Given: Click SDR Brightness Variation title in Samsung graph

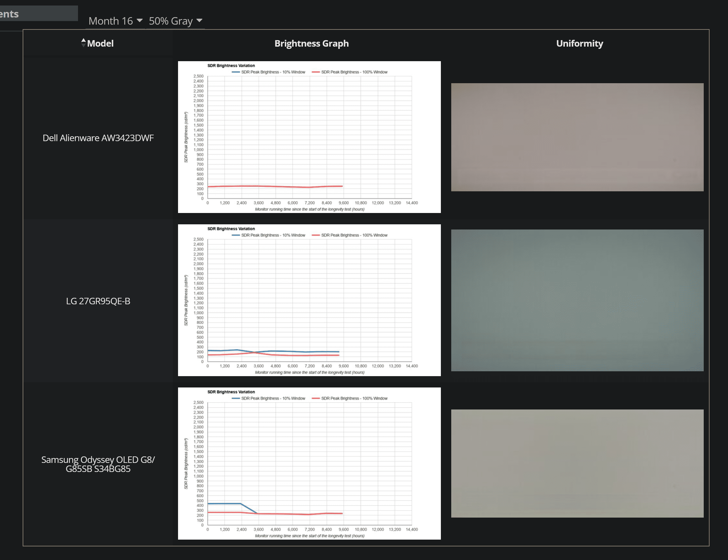Looking at the screenshot, I should tap(231, 392).
